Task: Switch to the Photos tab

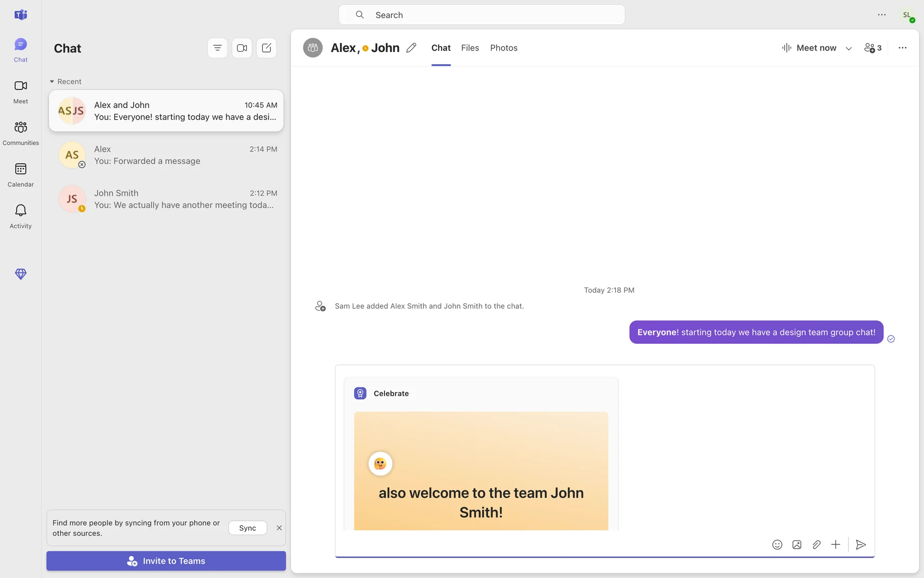Action: pos(503,48)
